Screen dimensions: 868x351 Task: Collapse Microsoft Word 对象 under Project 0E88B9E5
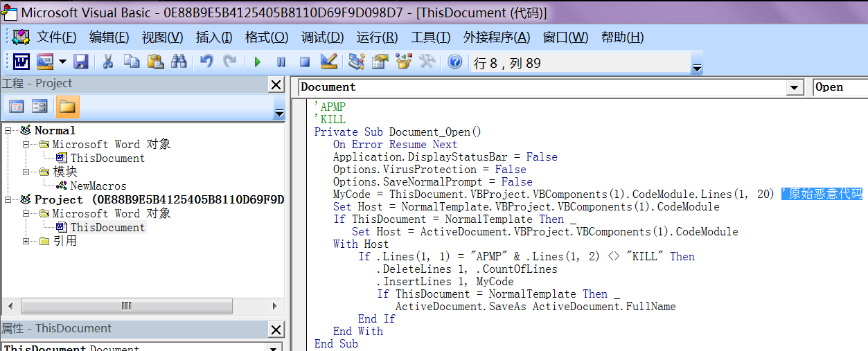26,213
